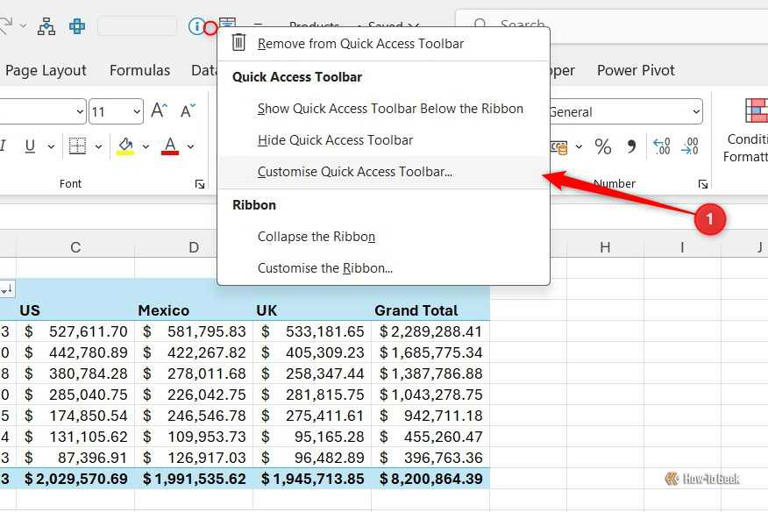The width and height of the screenshot is (768, 512).
Task: Apply the red font colour A
Action: click(170, 146)
